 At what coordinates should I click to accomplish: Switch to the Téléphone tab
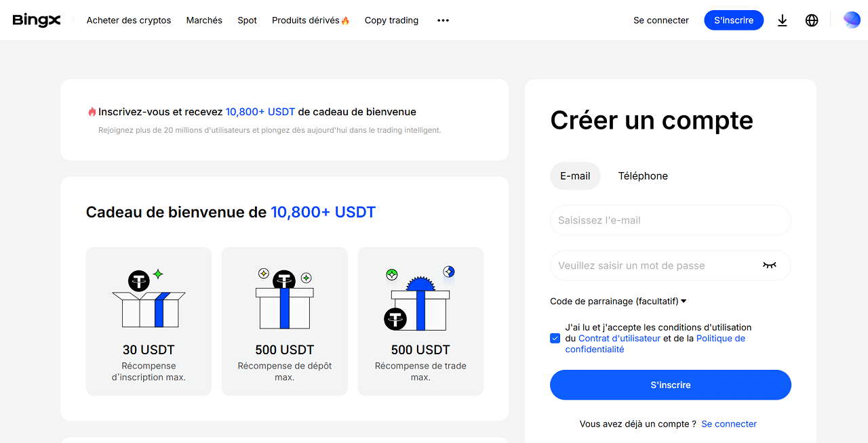643,176
